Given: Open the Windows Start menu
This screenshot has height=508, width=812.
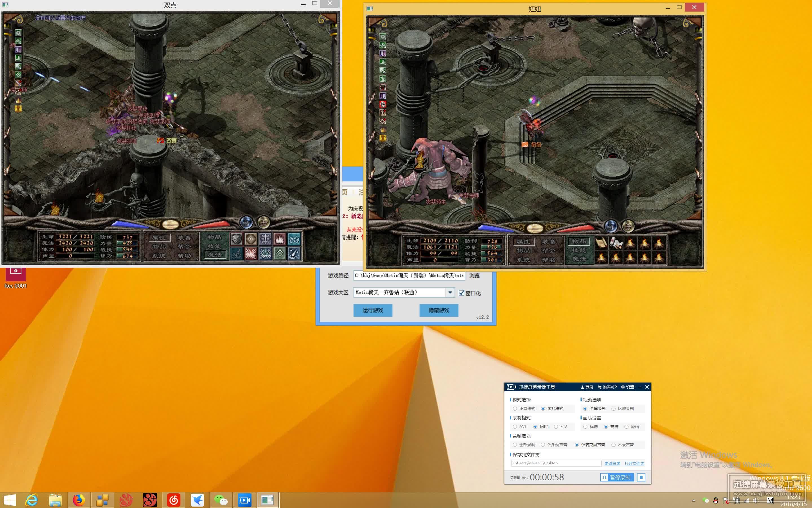Looking at the screenshot, I should (10, 500).
